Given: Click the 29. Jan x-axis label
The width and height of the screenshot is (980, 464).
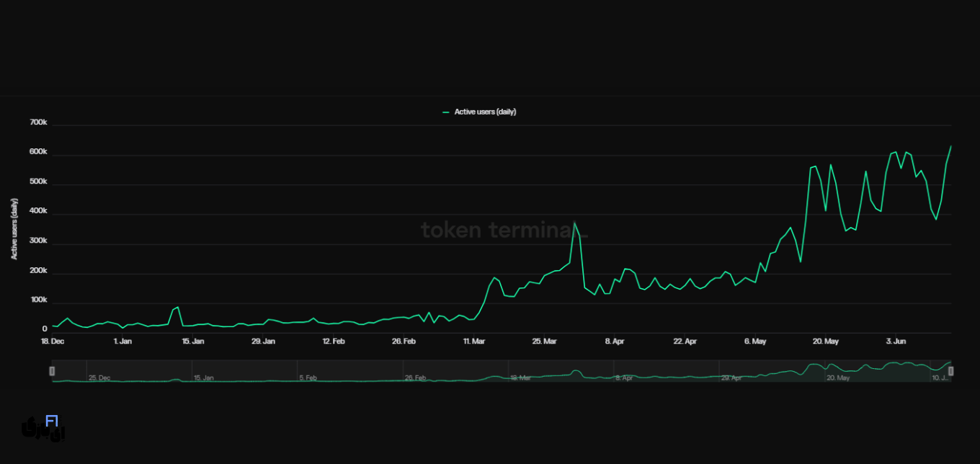Looking at the screenshot, I should [264, 341].
